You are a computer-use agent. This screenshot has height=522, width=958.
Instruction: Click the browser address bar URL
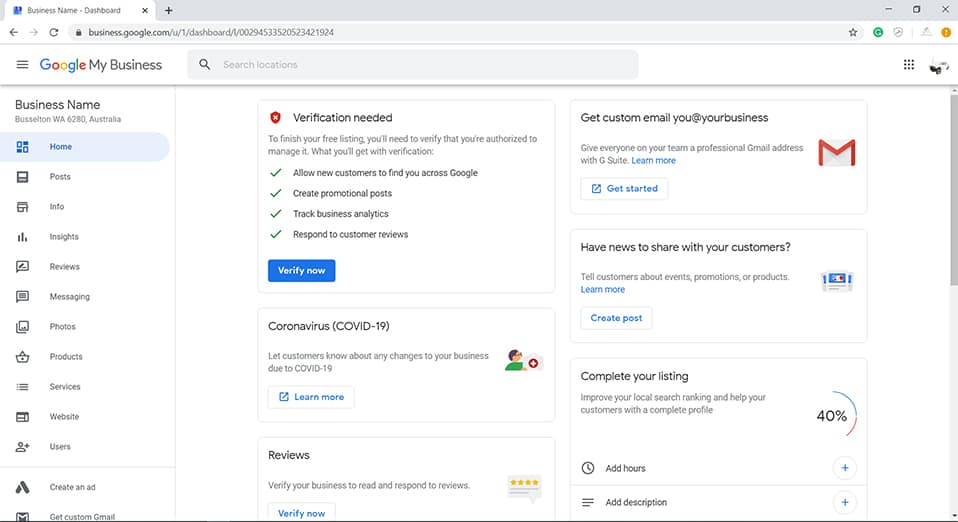point(211,32)
